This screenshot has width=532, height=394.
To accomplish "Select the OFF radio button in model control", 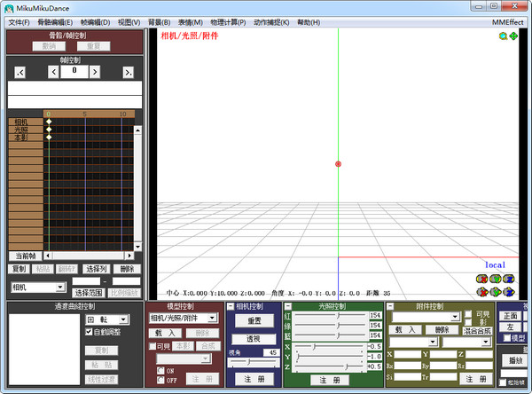I will point(160,379).
